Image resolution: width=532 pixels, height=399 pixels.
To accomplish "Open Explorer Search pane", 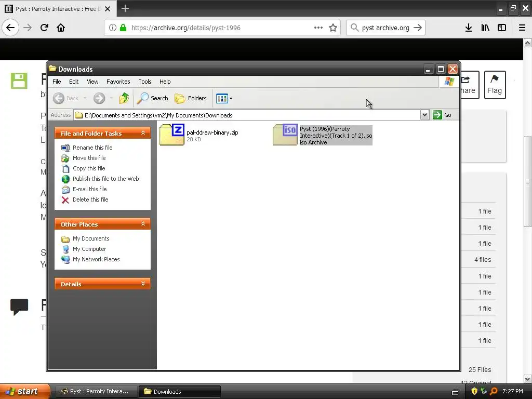I will pyautogui.click(x=152, y=98).
